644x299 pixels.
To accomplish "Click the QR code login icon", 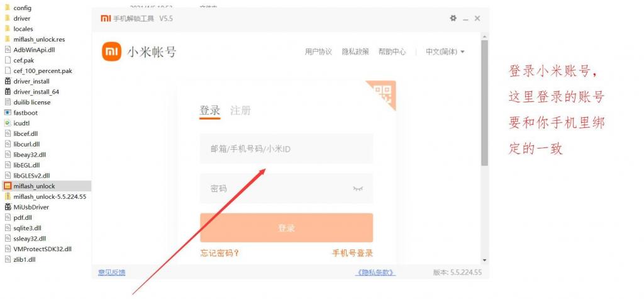I will (382, 94).
